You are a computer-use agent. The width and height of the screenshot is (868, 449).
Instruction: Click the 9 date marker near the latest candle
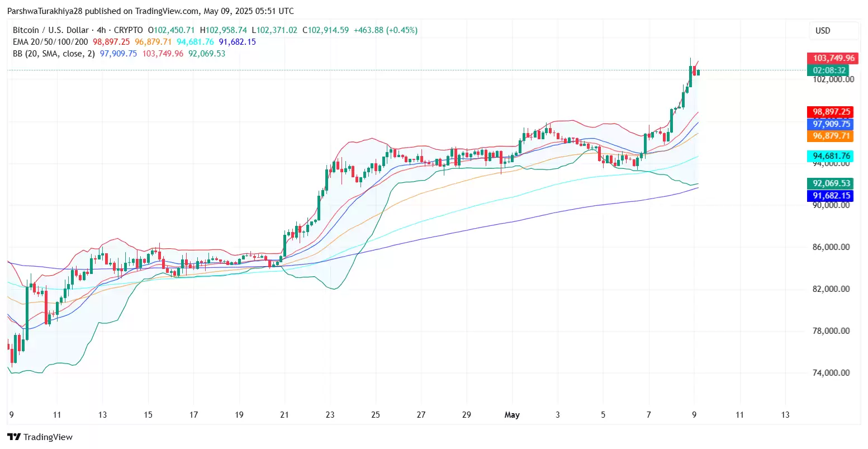coord(694,415)
